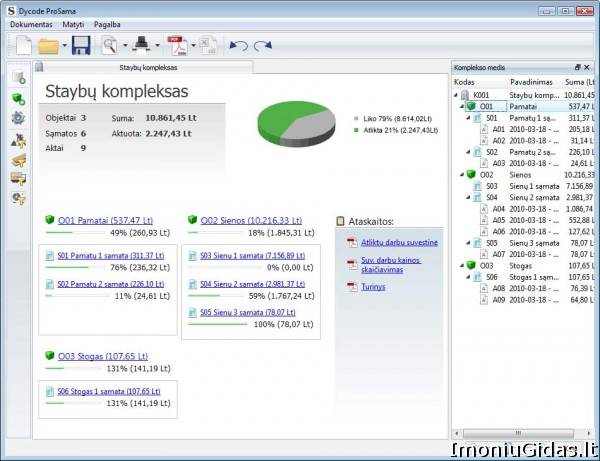Click the printer icon in the toolbar
Image resolution: width=600 pixels, height=461 pixels.
[x=142, y=45]
